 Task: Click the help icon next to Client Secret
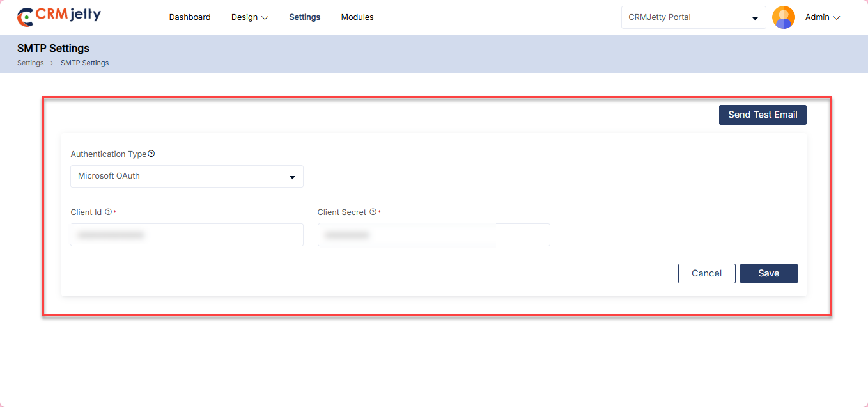[x=373, y=212]
